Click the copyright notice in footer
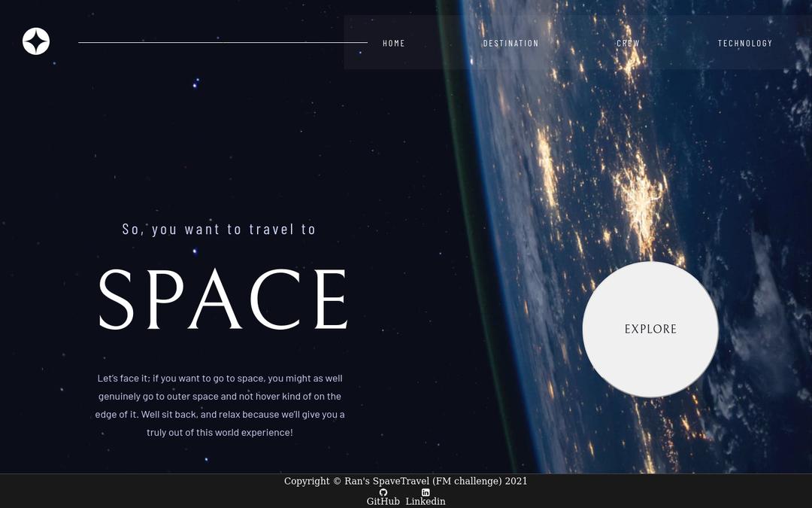This screenshot has width=812, height=508. [405, 481]
